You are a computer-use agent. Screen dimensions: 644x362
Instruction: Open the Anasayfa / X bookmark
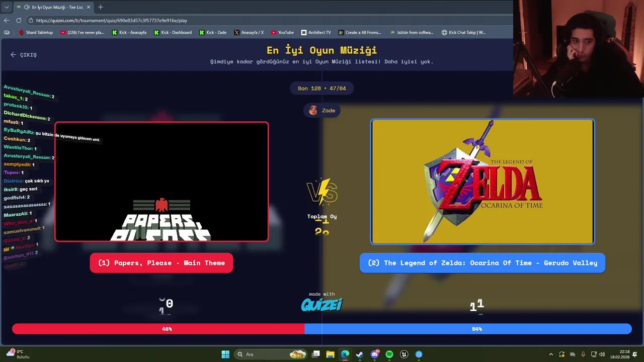[x=249, y=32]
